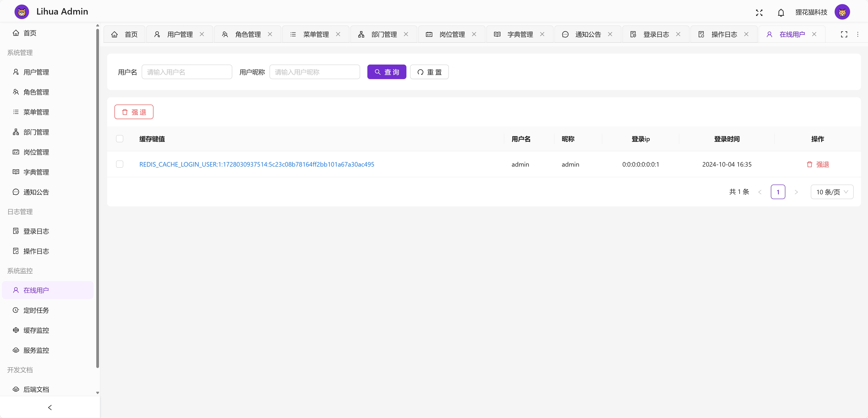Click the 重置 reset button
This screenshot has width=868, height=418.
429,72
